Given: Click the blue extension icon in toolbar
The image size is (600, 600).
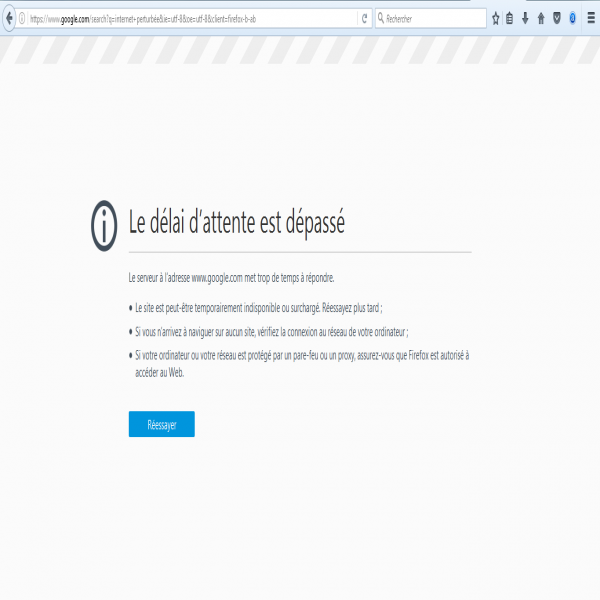Looking at the screenshot, I should (572, 18).
